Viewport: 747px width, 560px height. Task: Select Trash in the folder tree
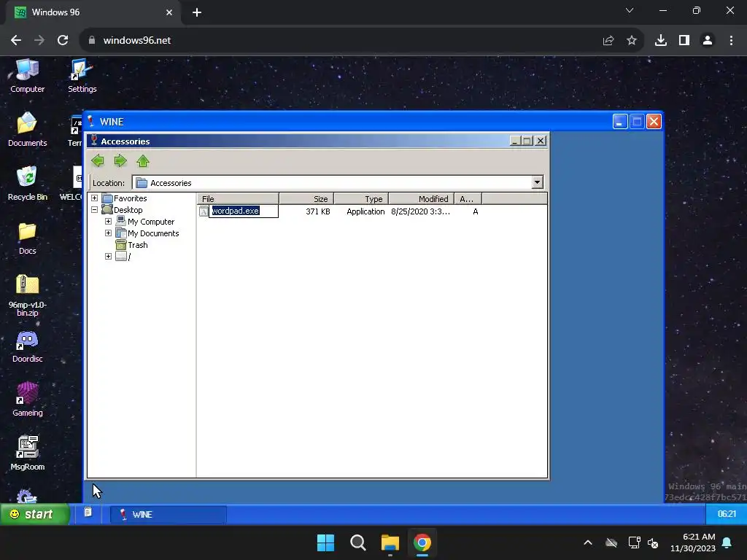(137, 245)
